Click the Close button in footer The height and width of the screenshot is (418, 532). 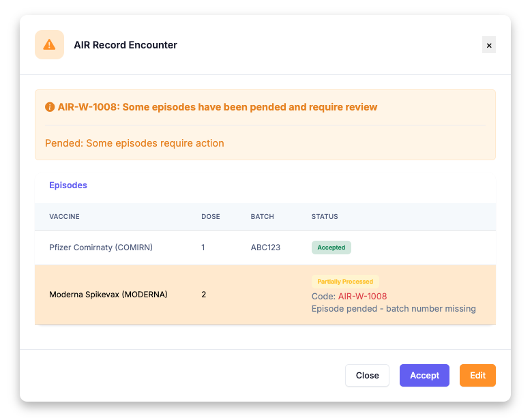tap(367, 375)
